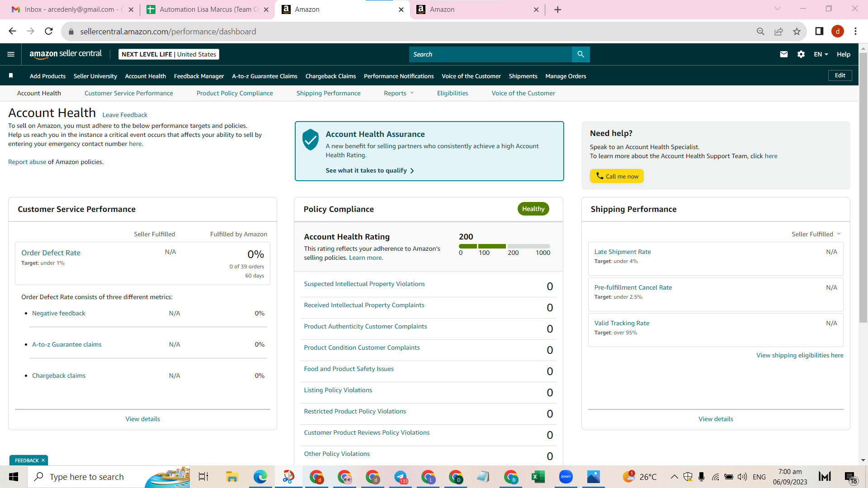Open the Eligibilities tab

point(453,93)
